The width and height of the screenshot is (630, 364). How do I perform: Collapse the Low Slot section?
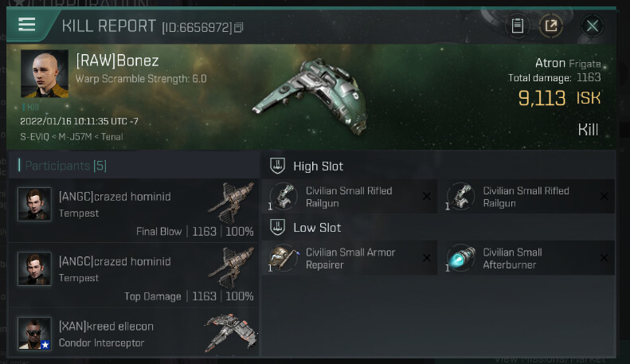click(278, 227)
